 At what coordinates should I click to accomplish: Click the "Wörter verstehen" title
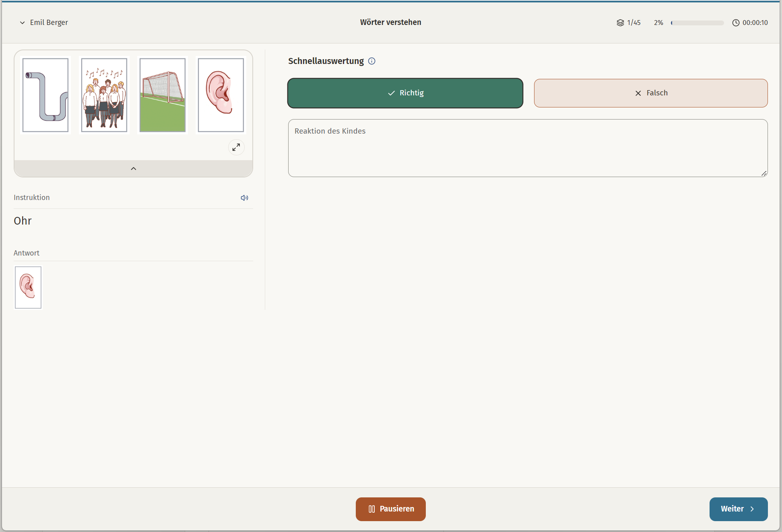point(390,23)
